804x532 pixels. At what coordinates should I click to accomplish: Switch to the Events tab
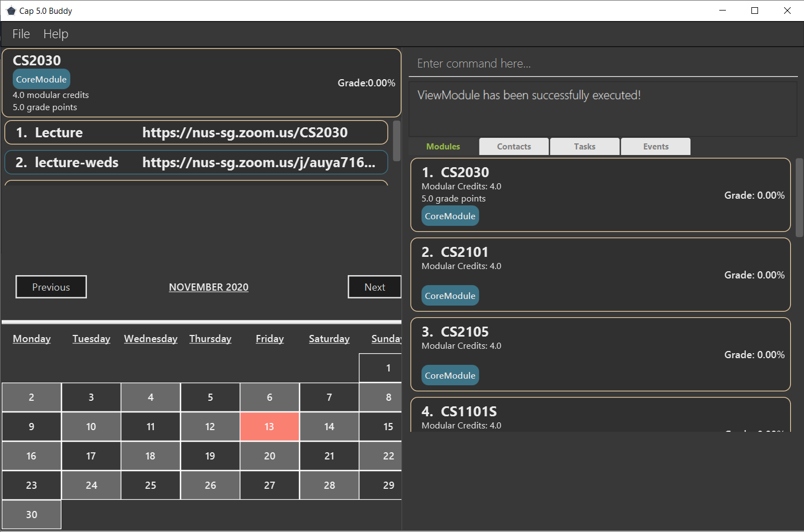coord(656,147)
